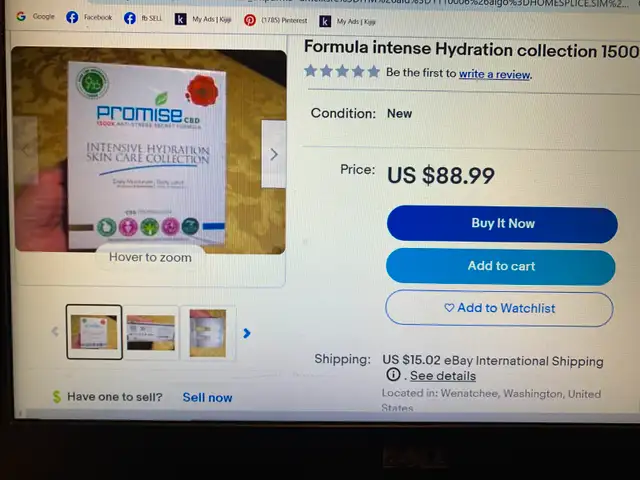Select the first Promise box thumbnail
The width and height of the screenshot is (640, 480).
[94, 332]
